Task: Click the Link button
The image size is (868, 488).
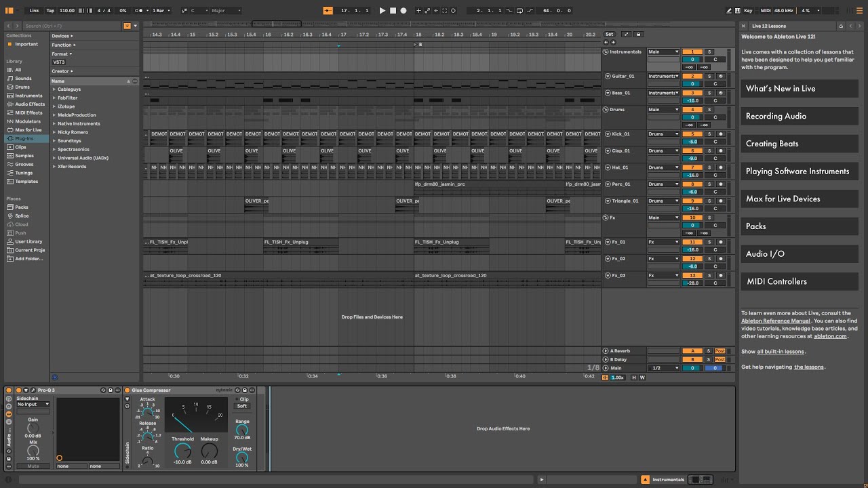Action: coord(34,11)
